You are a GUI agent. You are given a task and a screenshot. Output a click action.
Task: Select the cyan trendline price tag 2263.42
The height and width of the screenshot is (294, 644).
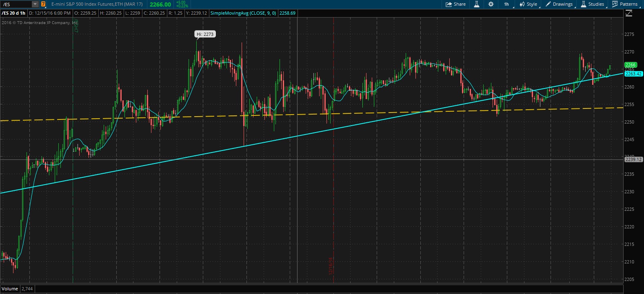pos(633,74)
